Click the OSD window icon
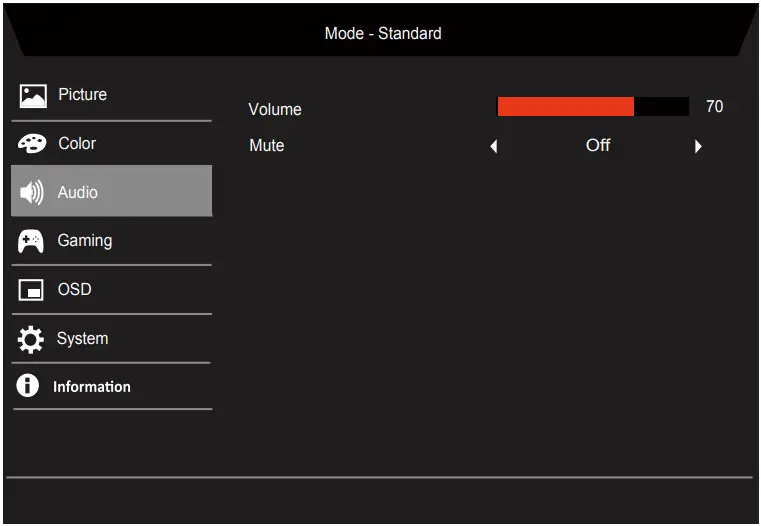The height and width of the screenshot is (526, 761). click(32, 290)
